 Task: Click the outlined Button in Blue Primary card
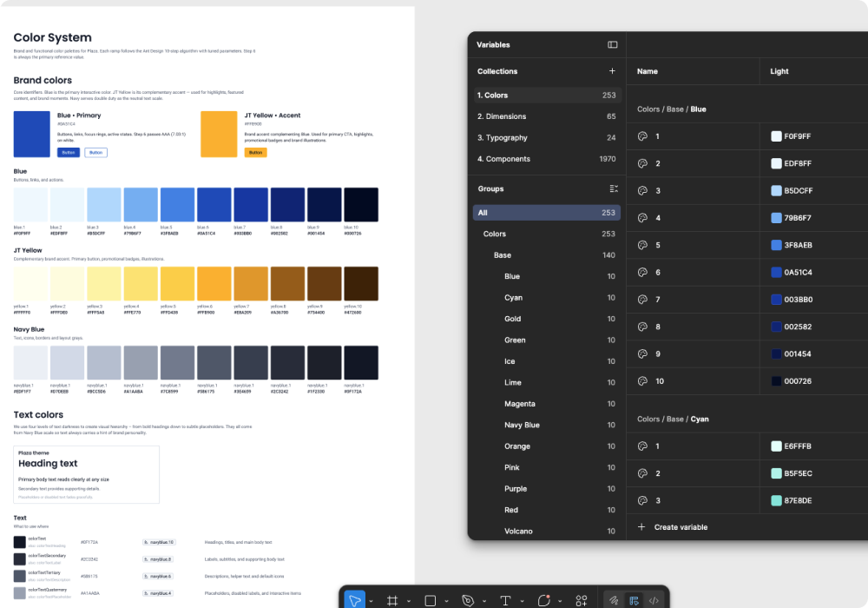[95, 152]
